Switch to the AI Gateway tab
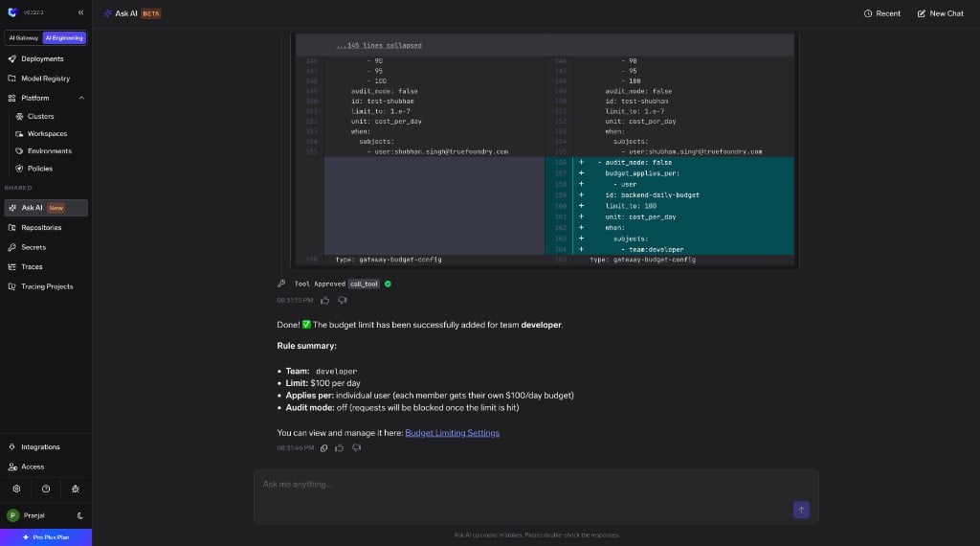This screenshot has height=546, width=980. tap(24, 38)
